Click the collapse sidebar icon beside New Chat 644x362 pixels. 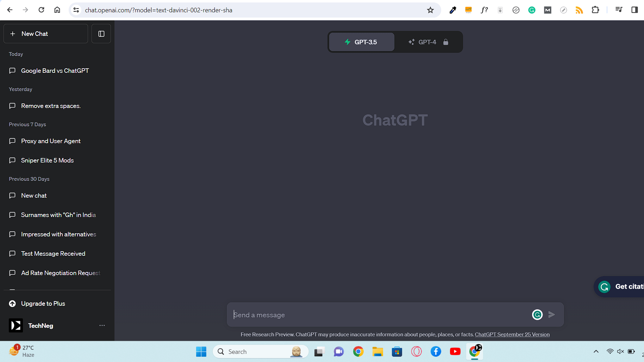click(101, 33)
